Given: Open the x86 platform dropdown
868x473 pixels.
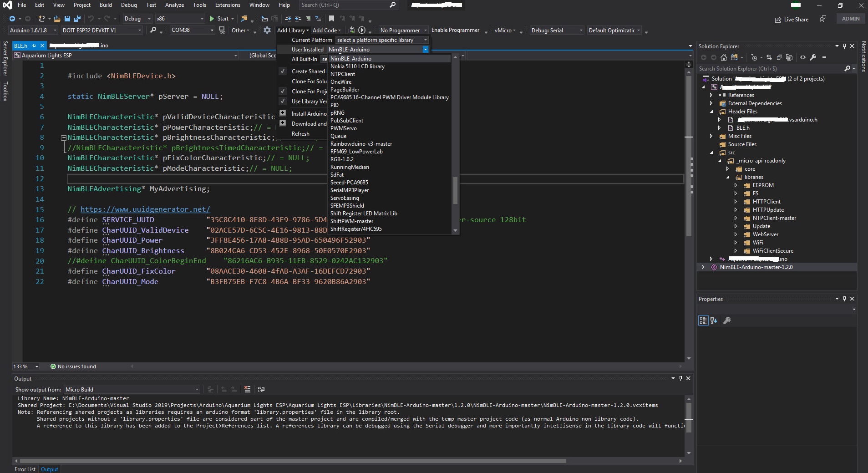Looking at the screenshot, I should click(x=180, y=19).
